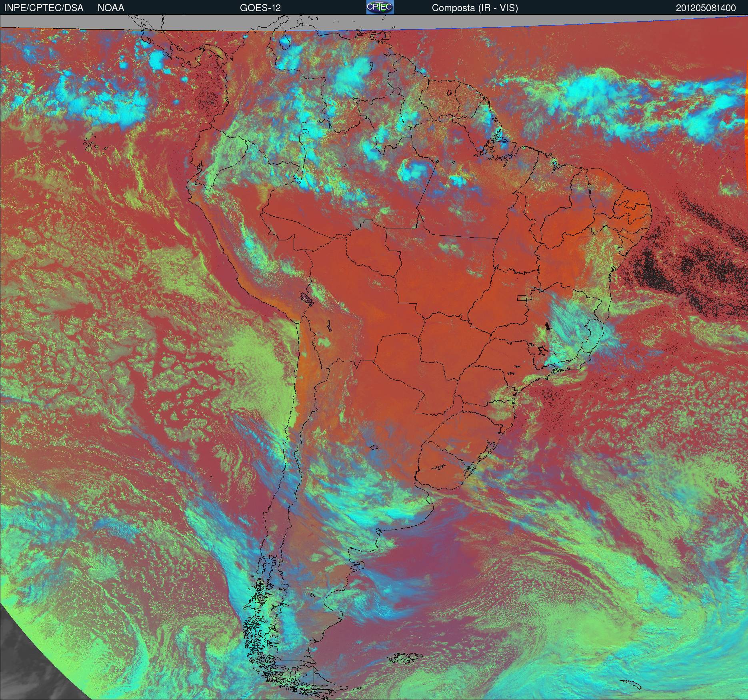Click the GOES-12 satellite label
The height and width of the screenshot is (700, 748).
tap(260, 8)
